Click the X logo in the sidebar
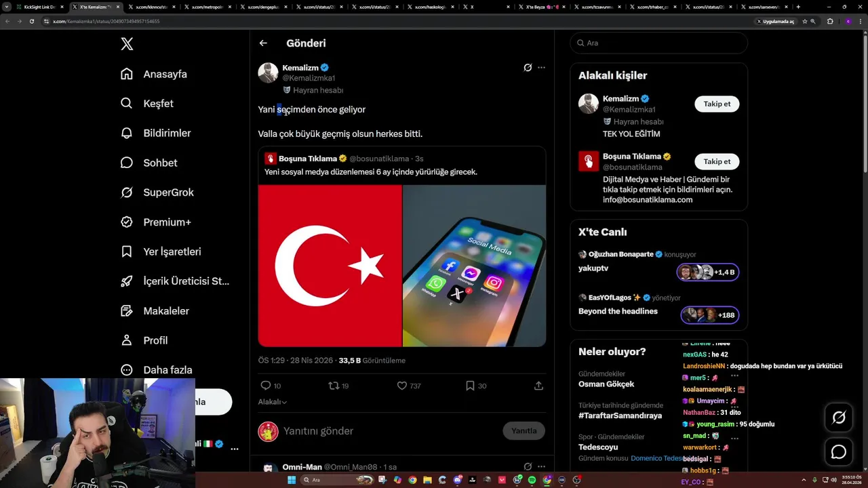The width and height of the screenshot is (868, 488). click(127, 44)
